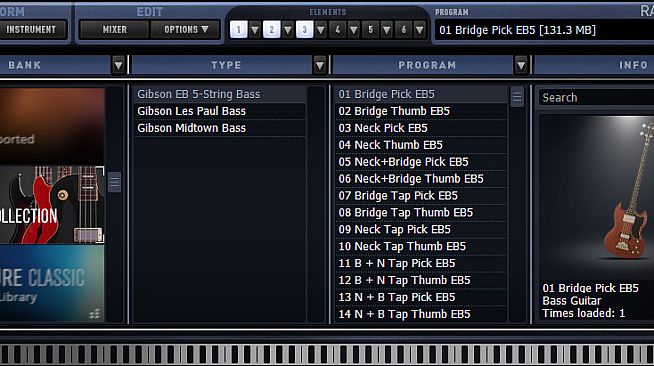654x366 pixels.
Task: Click the Times loaded: 1 info text
Action: 584,313
